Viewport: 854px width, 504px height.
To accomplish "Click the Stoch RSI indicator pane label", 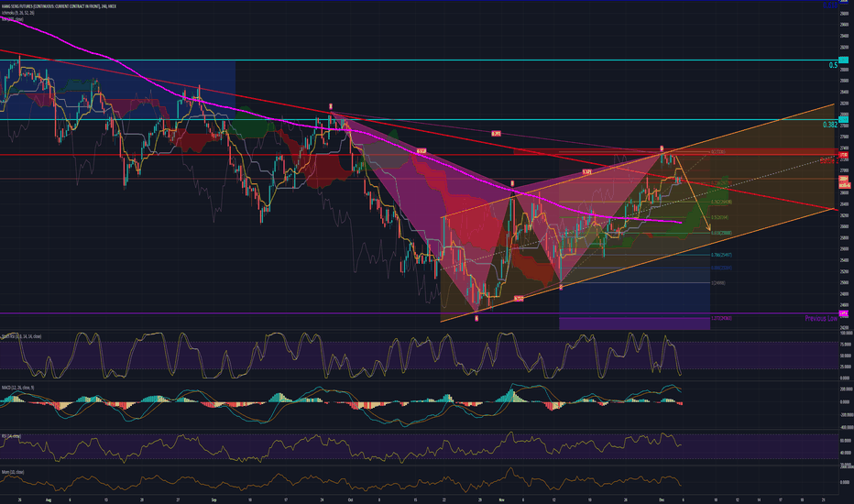I will (22, 336).
